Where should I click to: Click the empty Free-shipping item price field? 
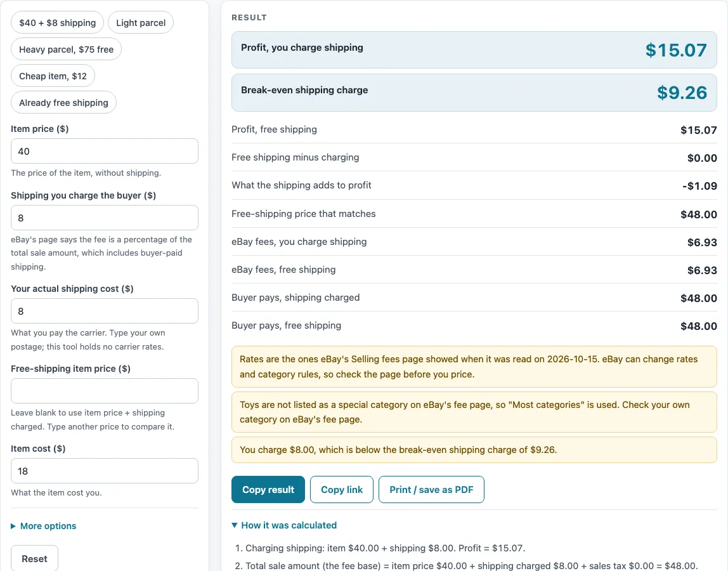click(x=105, y=391)
